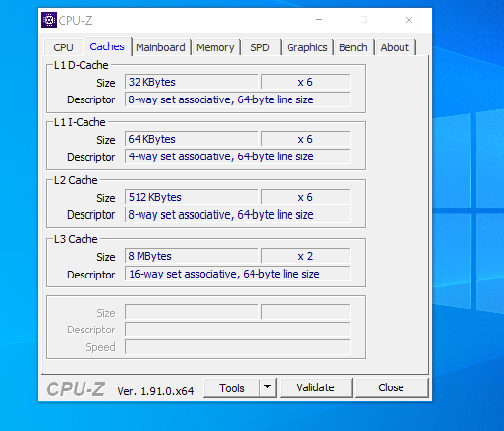Click the Tools button
Screen dimensions: 504x431
pyautogui.click(x=232, y=388)
